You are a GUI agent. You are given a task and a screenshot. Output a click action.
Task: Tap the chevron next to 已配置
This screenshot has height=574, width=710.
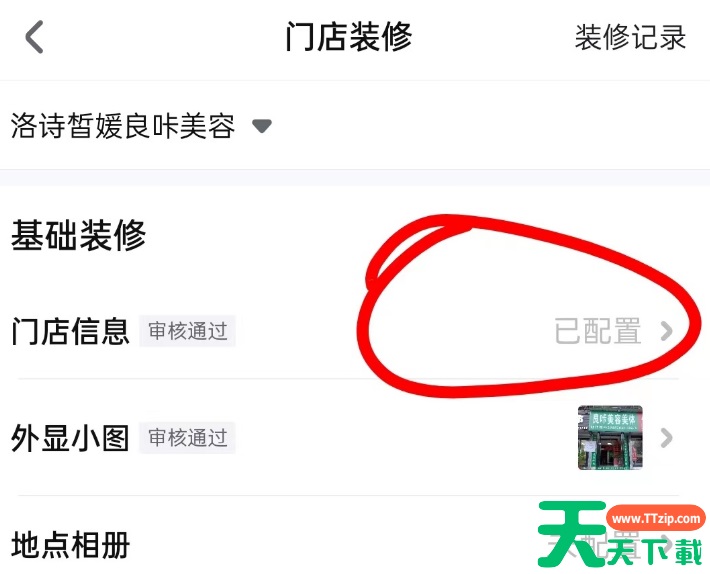(x=666, y=331)
